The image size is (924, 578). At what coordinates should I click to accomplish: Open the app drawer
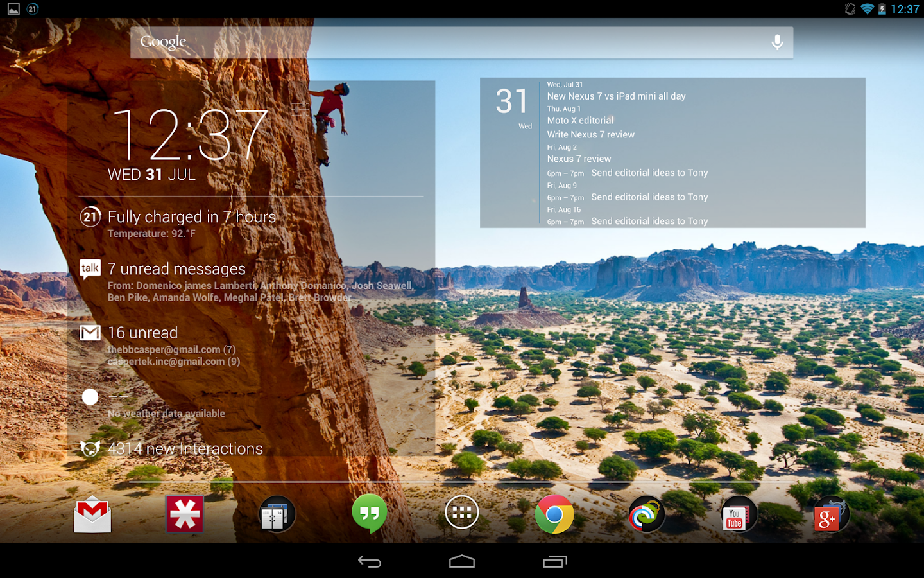[x=461, y=512]
